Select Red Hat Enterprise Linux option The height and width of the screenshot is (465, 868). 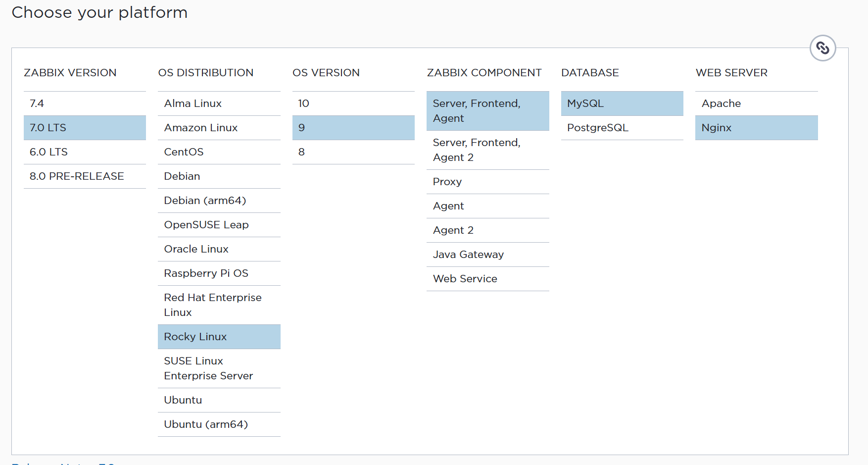click(219, 305)
